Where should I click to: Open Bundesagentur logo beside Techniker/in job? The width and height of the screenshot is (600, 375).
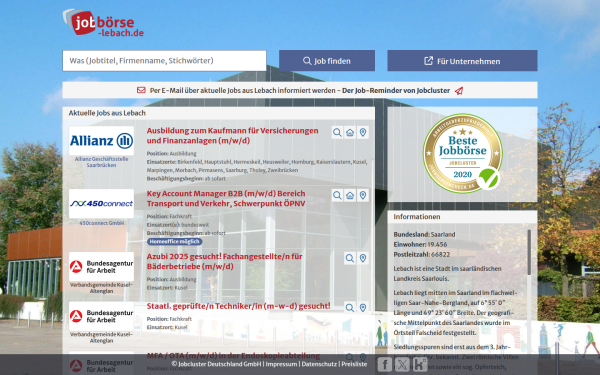(x=101, y=316)
